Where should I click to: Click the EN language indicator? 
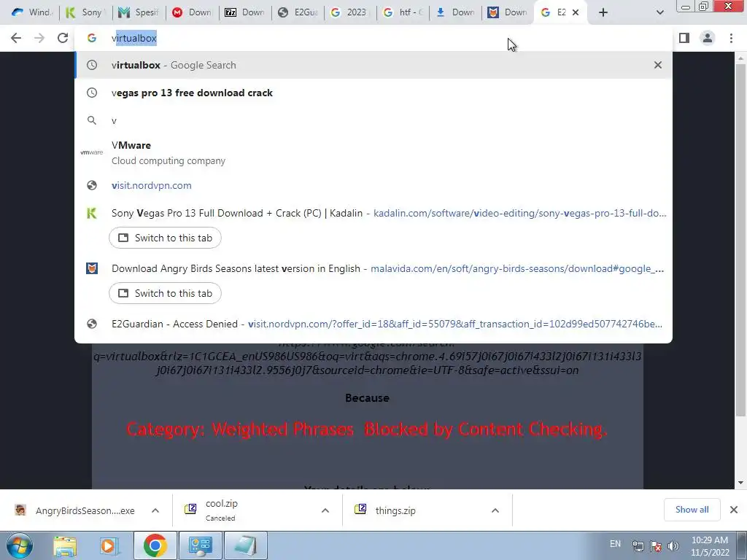[x=615, y=544]
